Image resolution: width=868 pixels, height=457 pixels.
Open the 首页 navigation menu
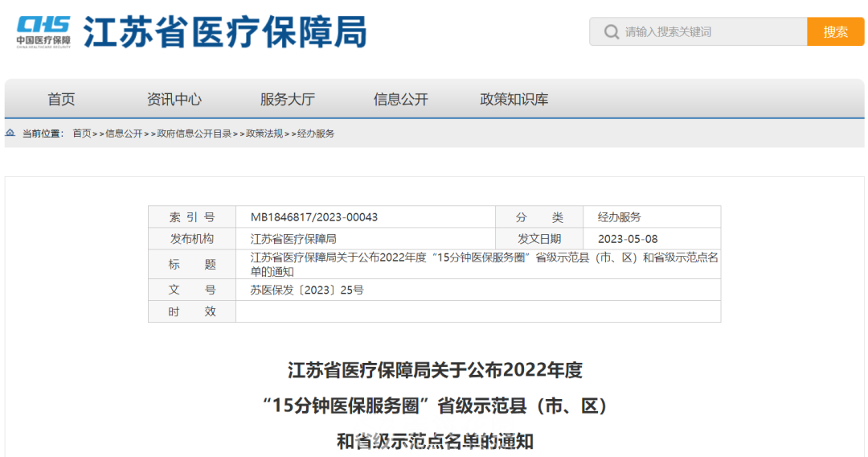coord(61,99)
